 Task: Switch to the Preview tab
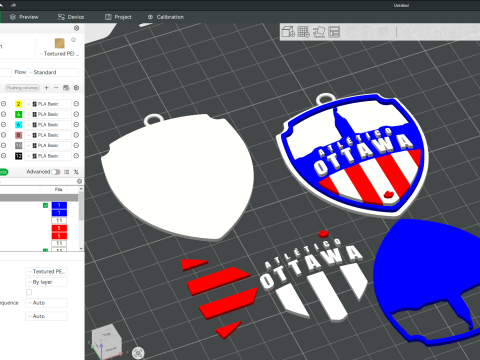click(x=24, y=17)
